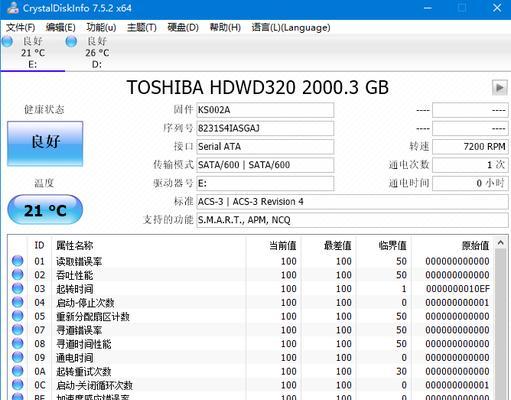Viewport: 511px width, 400px height.
Task: Click the 最差值 column header
Action: point(328,246)
